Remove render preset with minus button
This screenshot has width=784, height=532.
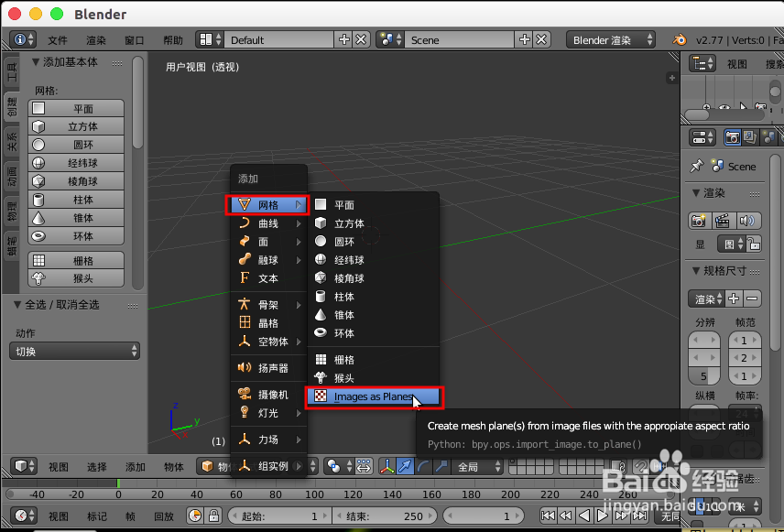click(752, 299)
